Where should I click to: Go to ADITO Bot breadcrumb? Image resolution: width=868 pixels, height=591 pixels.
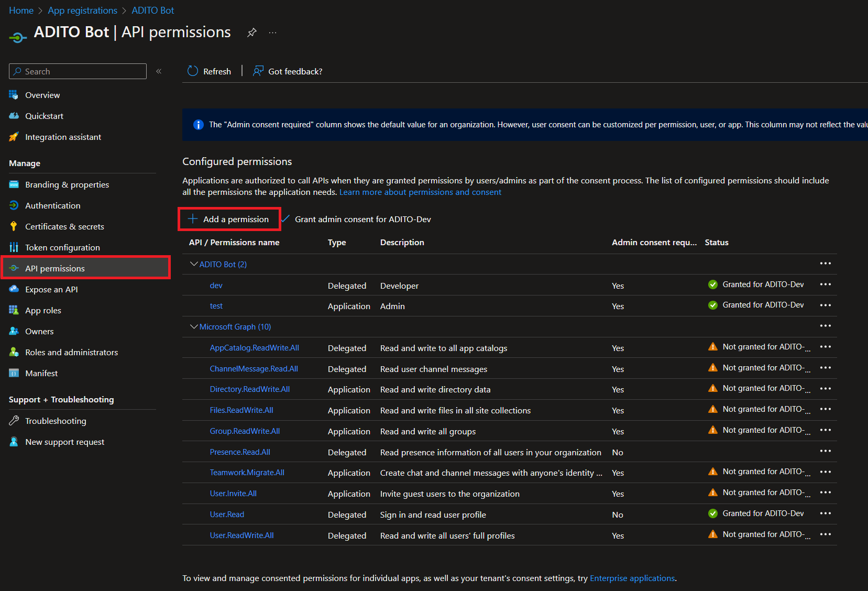[152, 10]
